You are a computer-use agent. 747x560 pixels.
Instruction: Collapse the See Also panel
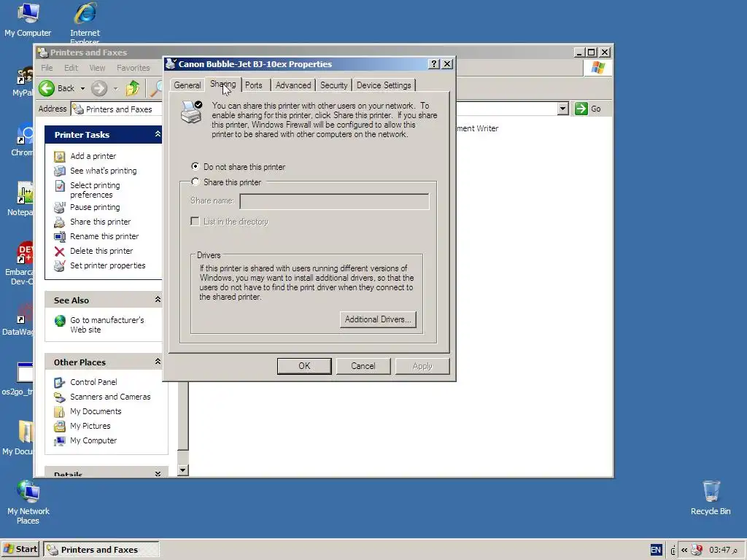tap(158, 300)
